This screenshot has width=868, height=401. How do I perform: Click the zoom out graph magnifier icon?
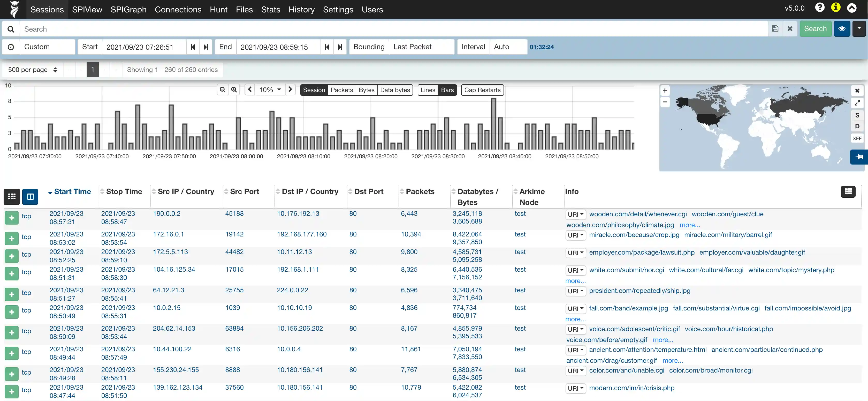click(222, 90)
